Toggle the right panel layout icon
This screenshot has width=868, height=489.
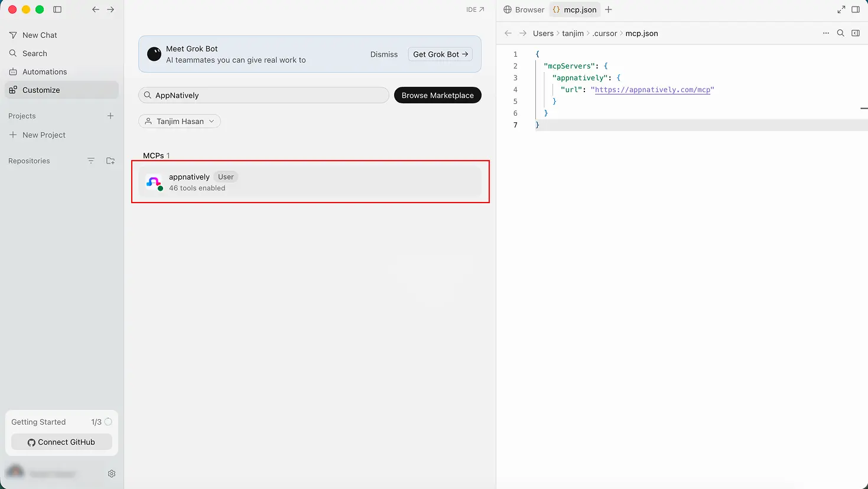[856, 9]
